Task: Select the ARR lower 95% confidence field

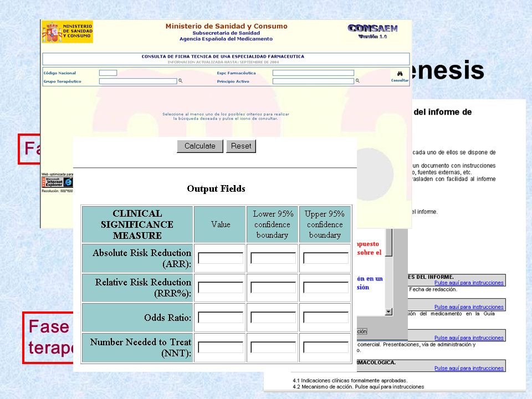Action: pyautogui.click(x=273, y=258)
